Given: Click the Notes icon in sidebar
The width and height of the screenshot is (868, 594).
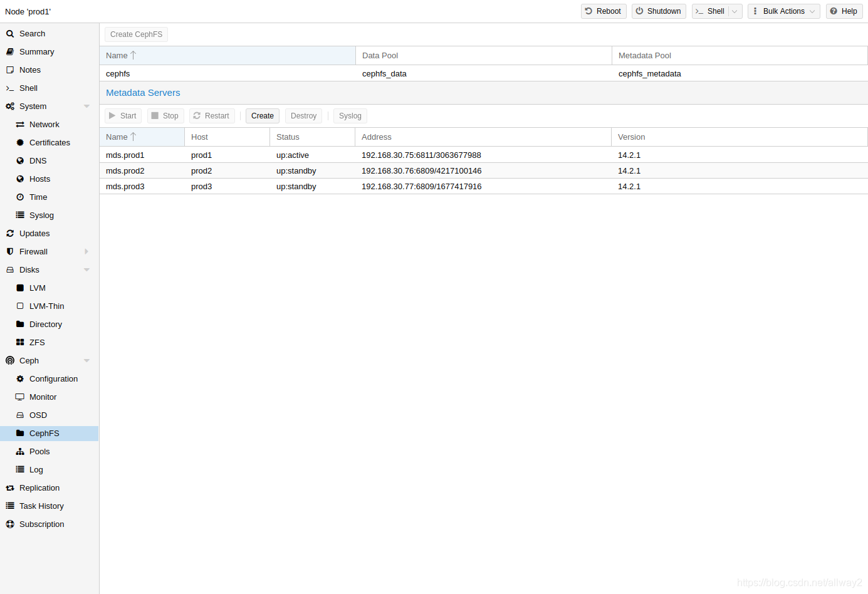Looking at the screenshot, I should [10, 70].
